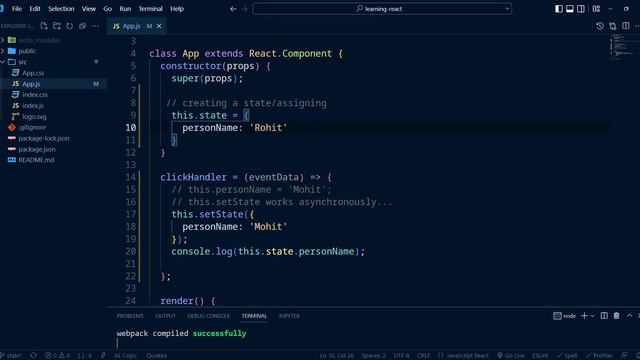The image size is (640, 360).
Task: Open the Edit menu
Action: point(35,9)
